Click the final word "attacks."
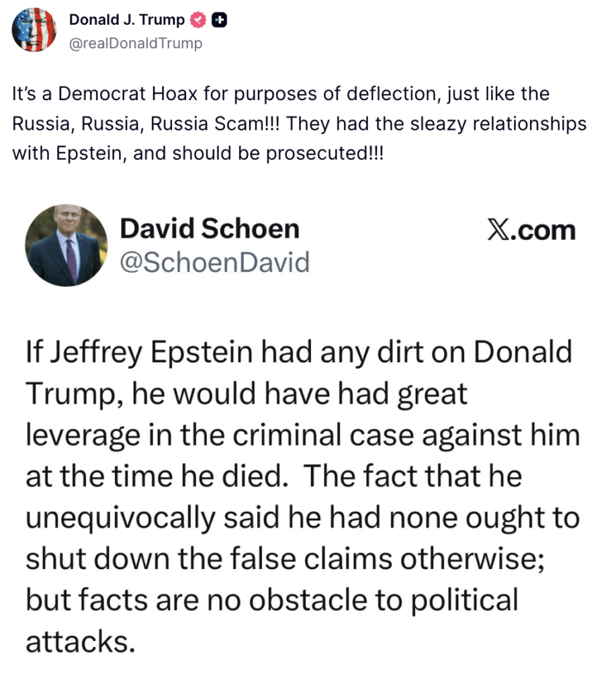Image resolution: width=616 pixels, height=688 pixels. pyautogui.click(x=77, y=642)
